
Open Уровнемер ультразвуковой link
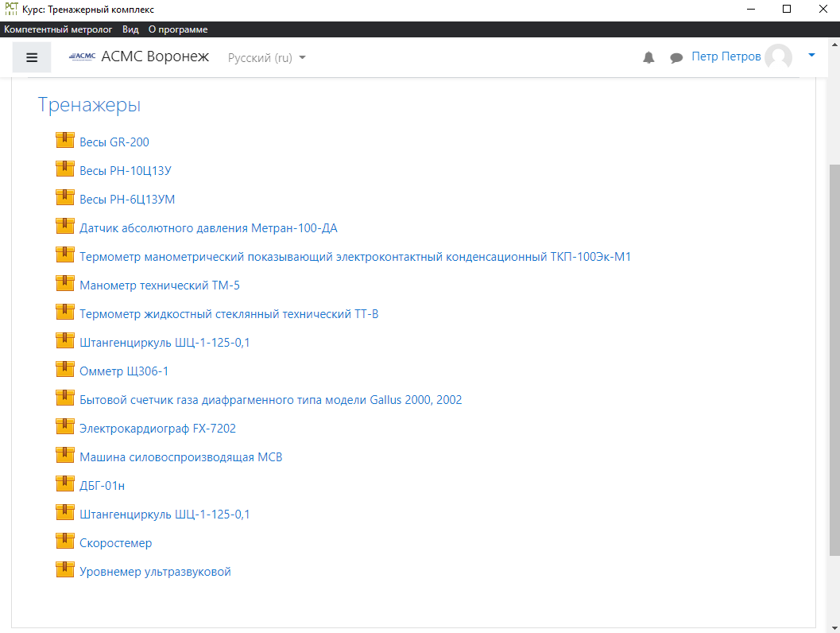point(155,572)
